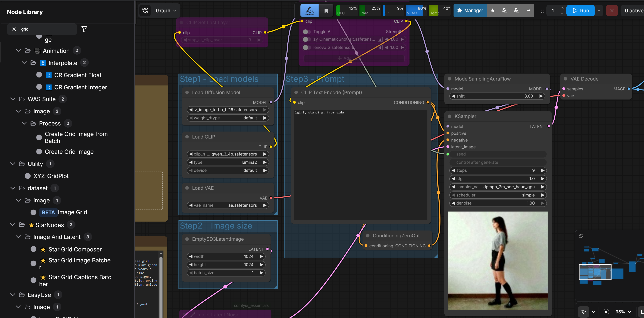Select the XYZ-GridPlot node
644x318 pixels.
tap(51, 176)
